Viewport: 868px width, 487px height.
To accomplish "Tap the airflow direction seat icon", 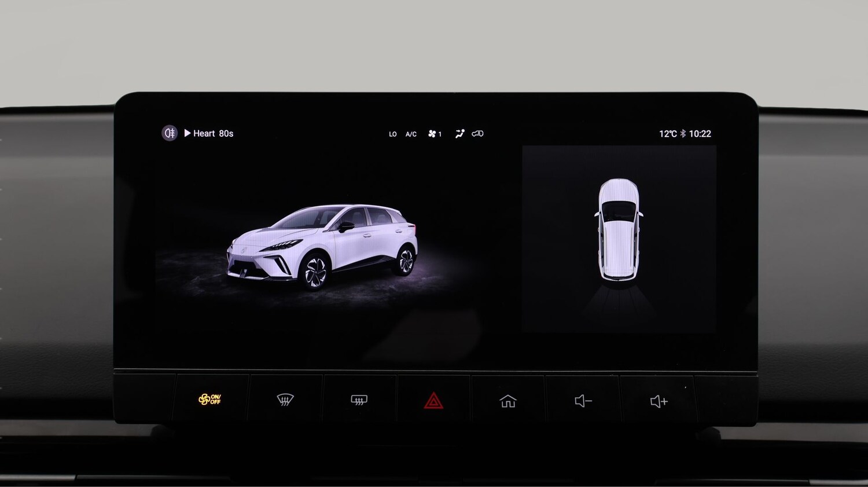I will (x=459, y=134).
